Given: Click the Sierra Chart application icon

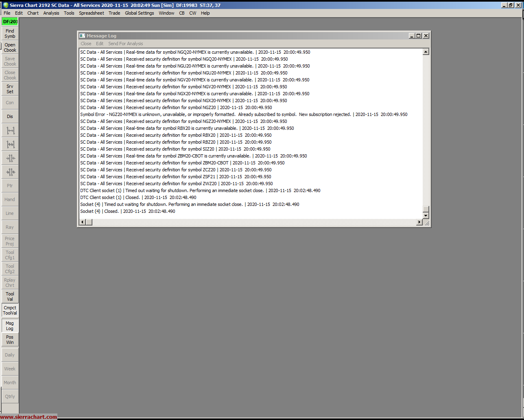Looking at the screenshot, I should [6, 5].
